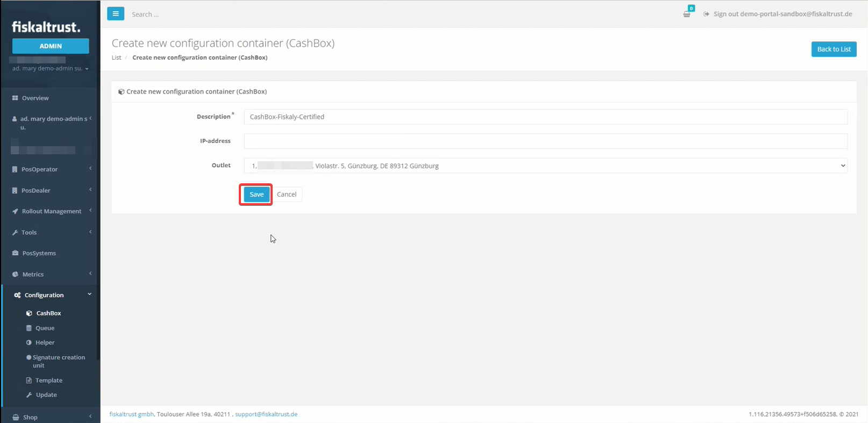Image resolution: width=868 pixels, height=423 pixels.
Task: Click Sign out demo-portal-sandbox link
Action: point(782,14)
